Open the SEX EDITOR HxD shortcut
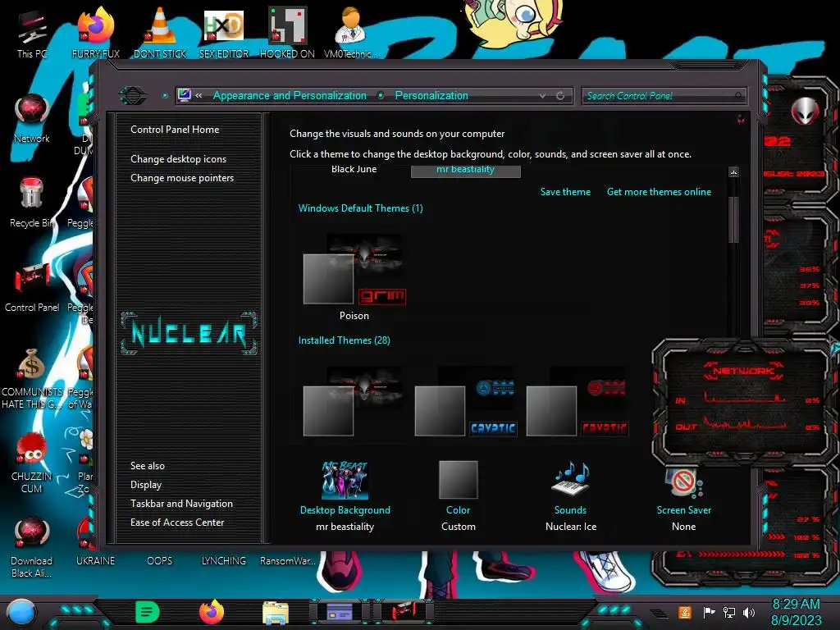This screenshot has width=840, height=630. pos(224,34)
